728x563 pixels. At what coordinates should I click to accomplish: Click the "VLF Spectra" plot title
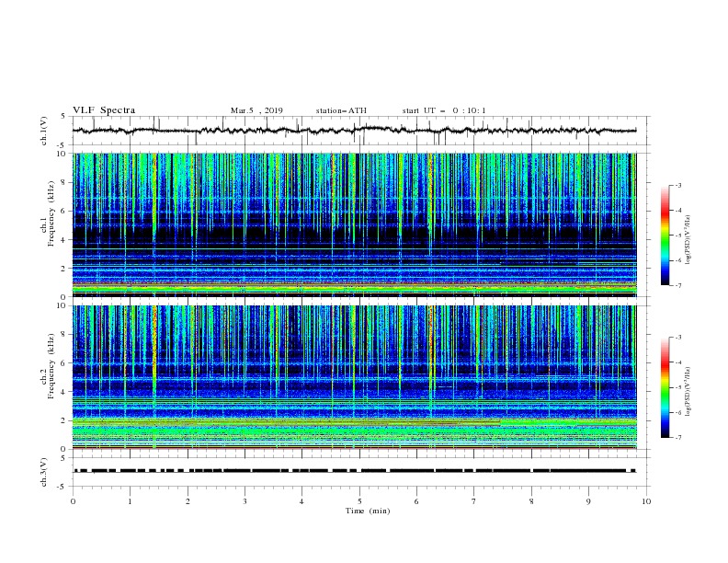pyautogui.click(x=104, y=110)
